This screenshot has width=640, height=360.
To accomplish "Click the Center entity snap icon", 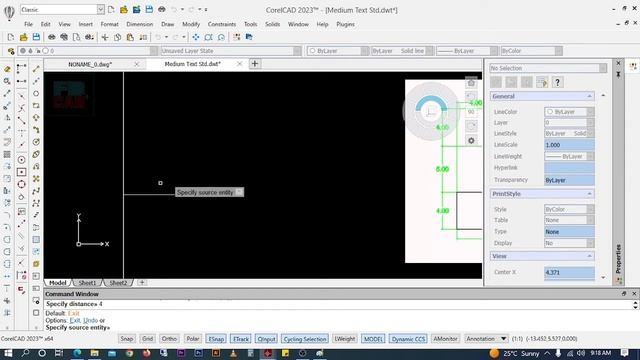I will click(22, 160).
